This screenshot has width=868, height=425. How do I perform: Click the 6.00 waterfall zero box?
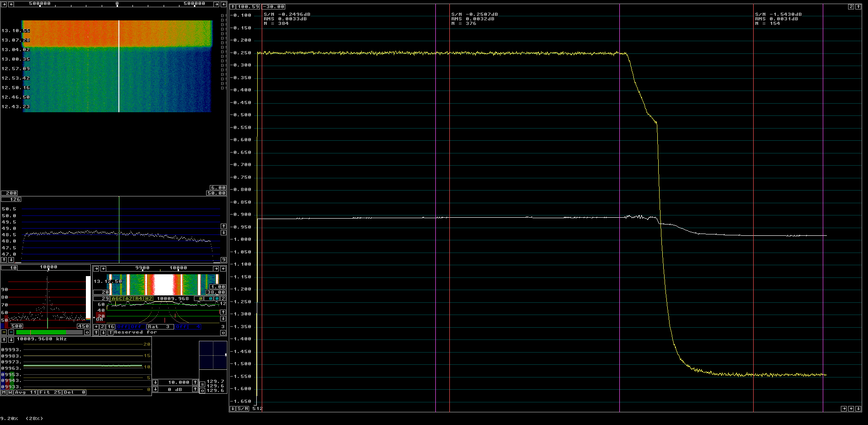[x=218, y=188]
